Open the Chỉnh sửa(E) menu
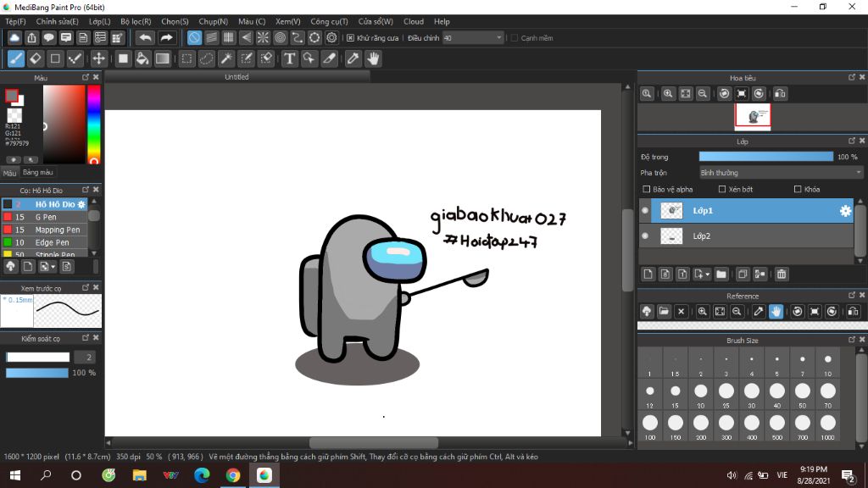 (57, 21)
